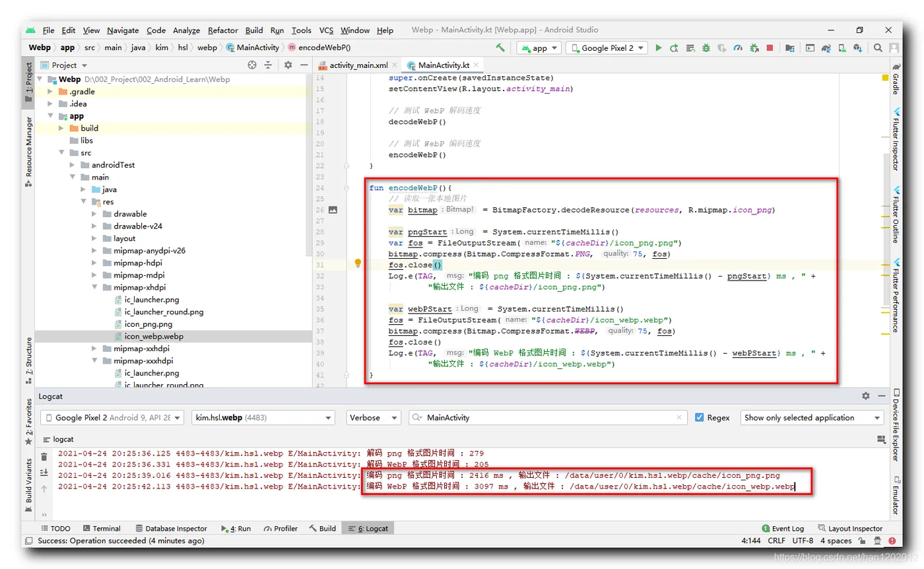Screen dimensions: 924x569
Task: Open the SDK Manager icon
Action: click(x=858, y=48)
